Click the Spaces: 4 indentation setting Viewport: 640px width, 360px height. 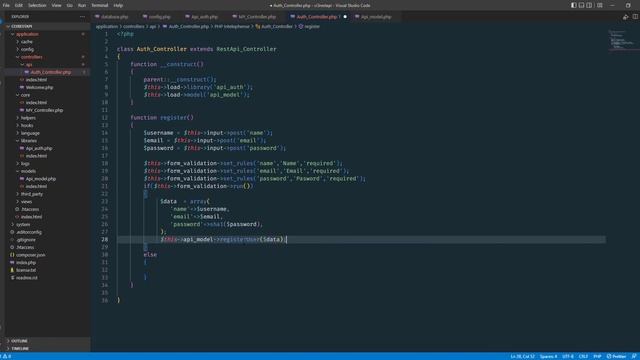tap(548, 356)
